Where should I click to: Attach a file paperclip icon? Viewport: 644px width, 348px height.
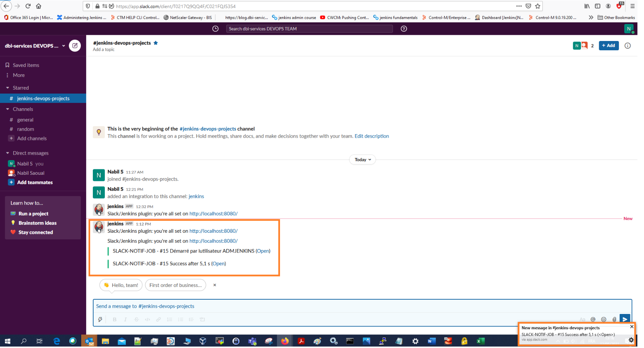pos(614,319)
